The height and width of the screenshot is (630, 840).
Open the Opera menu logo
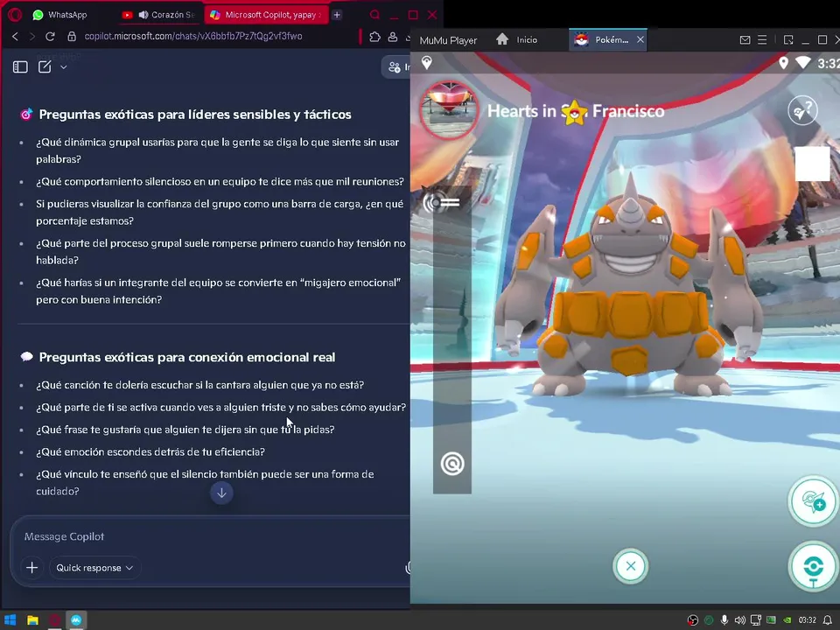pos(15,15)
